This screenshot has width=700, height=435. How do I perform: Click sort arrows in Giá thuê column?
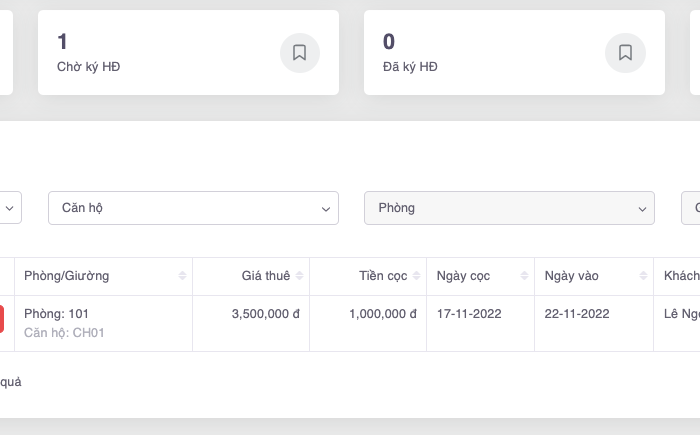click(300, 276)
